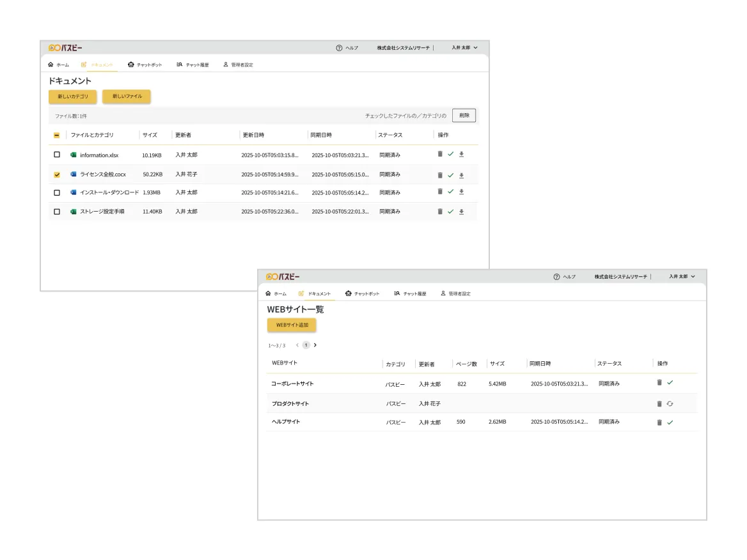Click the 新しいファイル button
This screenshot has height=560, width=747.
pos(127,97)
